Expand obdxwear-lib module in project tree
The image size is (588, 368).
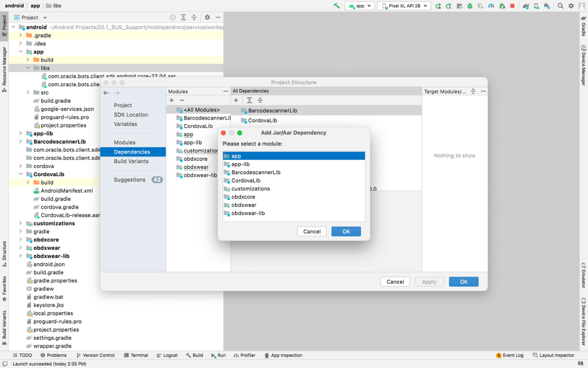tap(20, 256)
